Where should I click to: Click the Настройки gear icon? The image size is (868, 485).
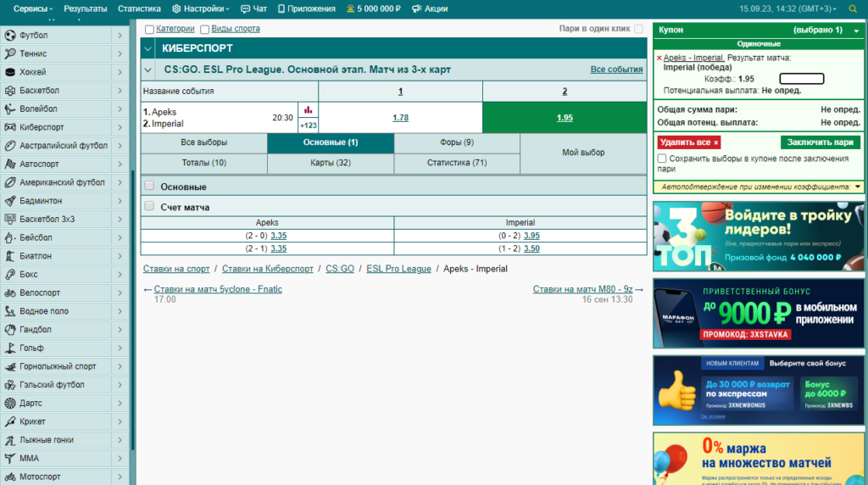(176, 8)
